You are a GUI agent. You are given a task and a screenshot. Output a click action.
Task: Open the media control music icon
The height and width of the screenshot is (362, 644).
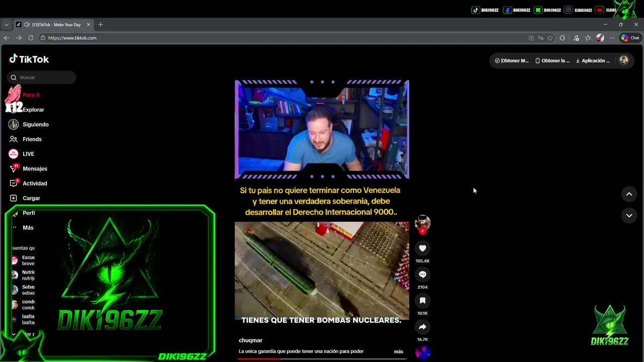point(576,38)
